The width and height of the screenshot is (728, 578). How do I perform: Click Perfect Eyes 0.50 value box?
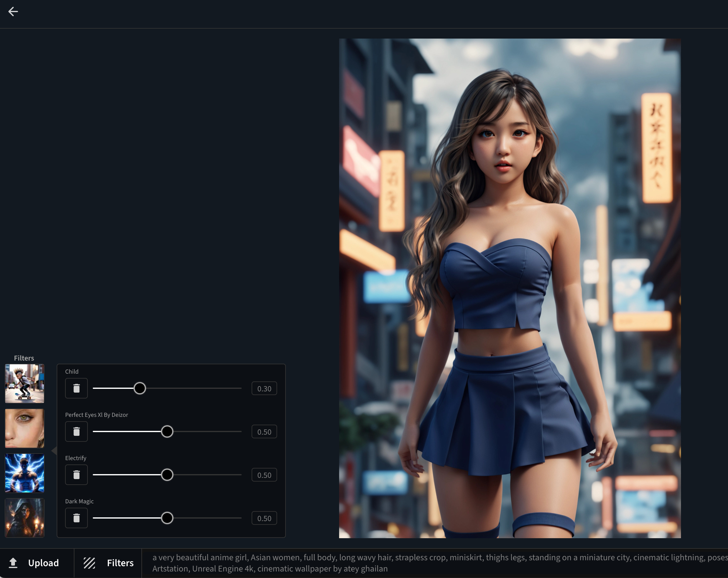pyautogui.click(x=264, y=432)
